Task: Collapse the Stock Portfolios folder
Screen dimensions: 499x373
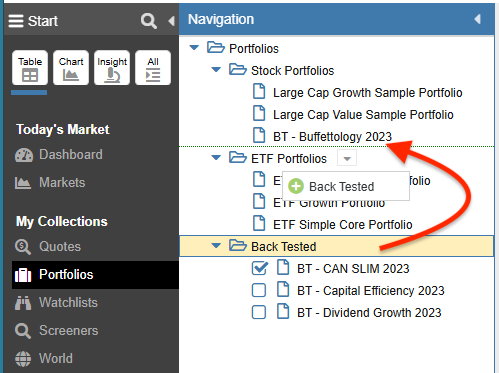Action: coord(216,70)
